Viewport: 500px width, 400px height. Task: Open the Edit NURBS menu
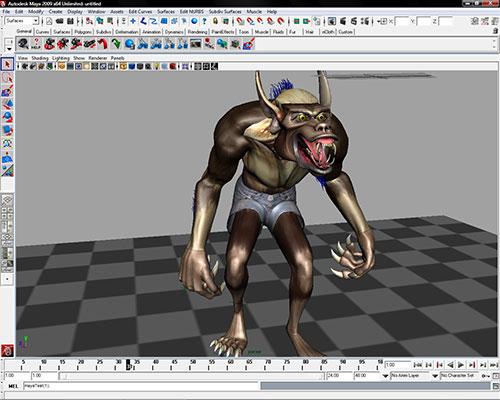pos(192,11)
